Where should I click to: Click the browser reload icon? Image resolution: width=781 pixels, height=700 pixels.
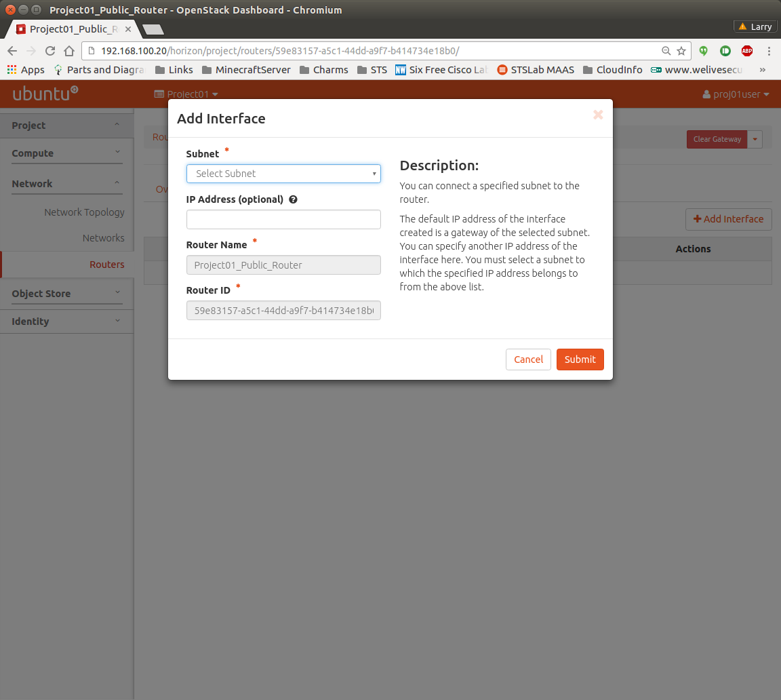pyautogui.click(x=49, y=51)
